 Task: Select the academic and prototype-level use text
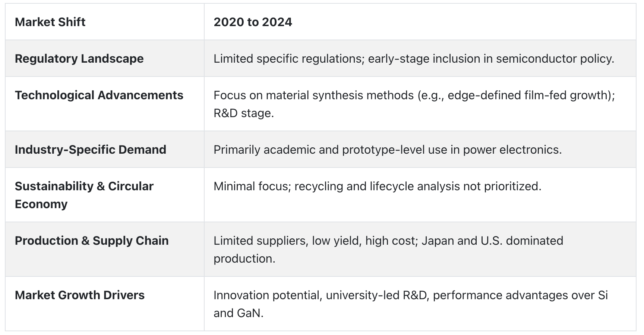[388, 150]
